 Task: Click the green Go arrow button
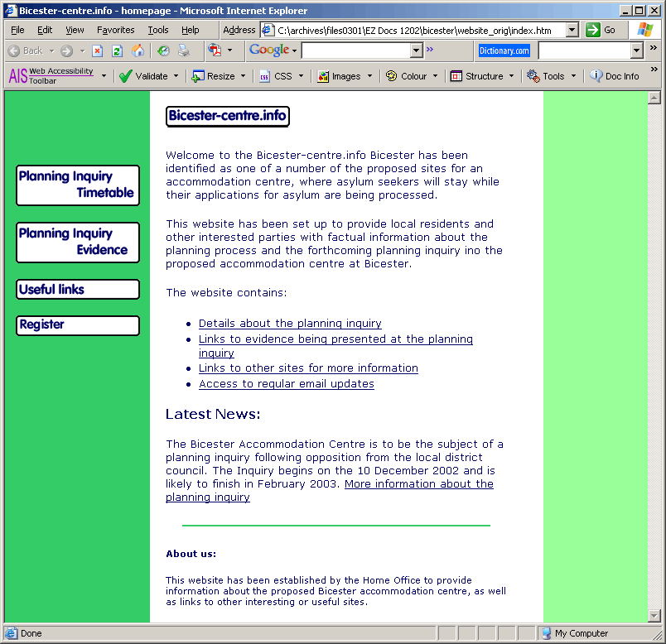(x=592, y=30)
